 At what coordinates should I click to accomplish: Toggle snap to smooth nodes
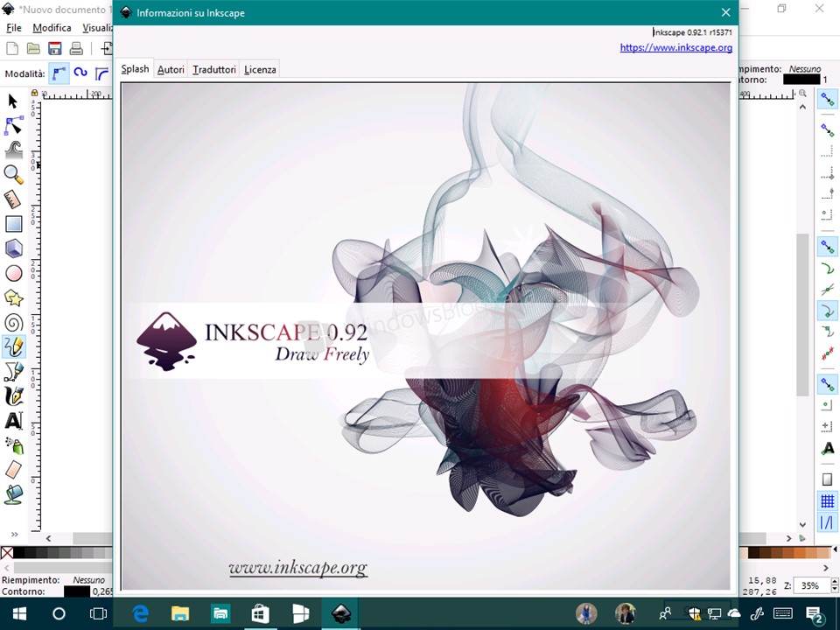coord(828,332)
